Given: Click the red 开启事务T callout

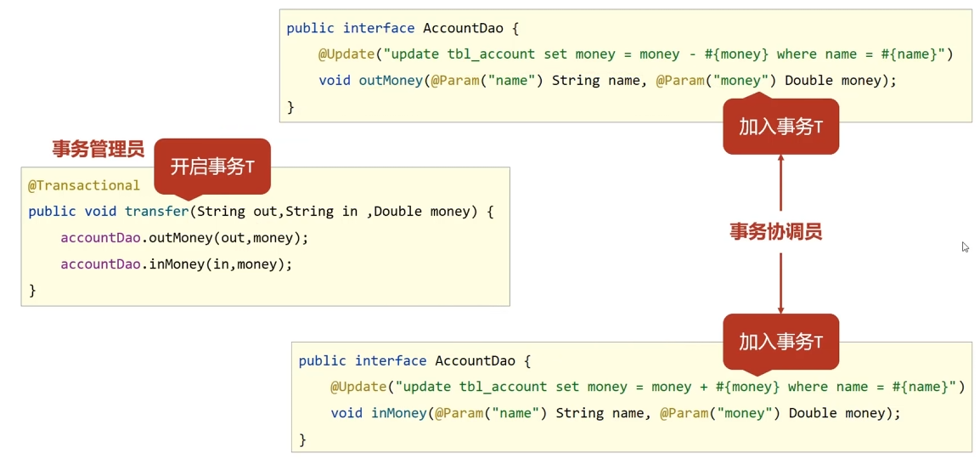Looking at the screenshot, I should click(x=211, y=167).
